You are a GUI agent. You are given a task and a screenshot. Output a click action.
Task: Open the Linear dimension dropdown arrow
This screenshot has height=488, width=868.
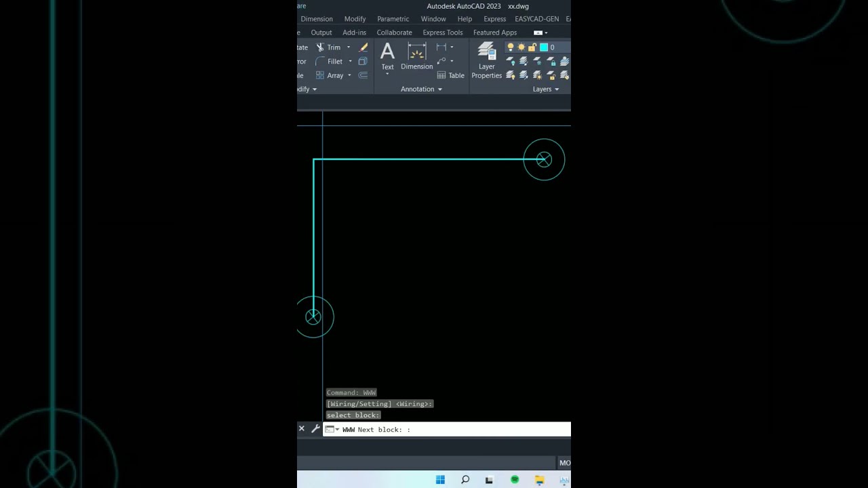coord(452,47)
